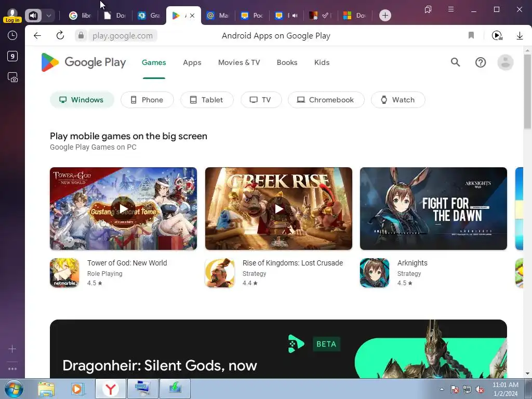Play the Tower of God trailer video

tap(124, 209)
